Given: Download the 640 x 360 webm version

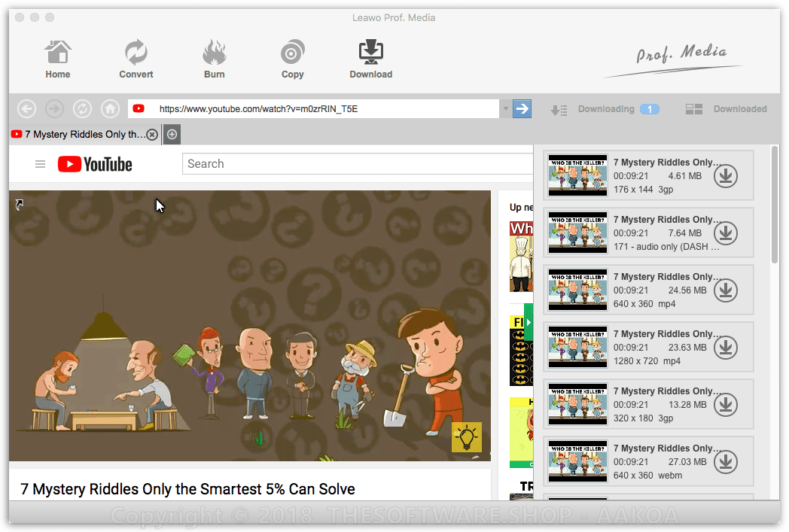Looking at the screenshot, I should coord(725,462).
